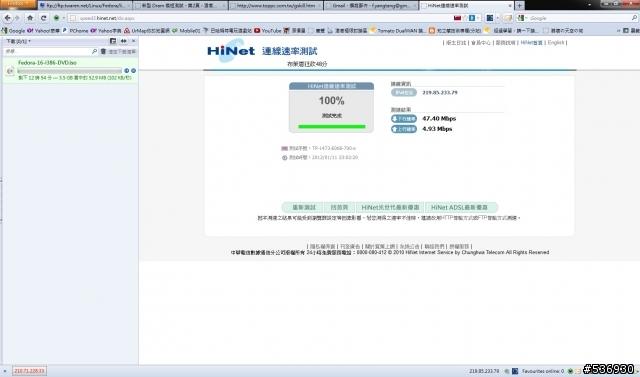
Task: Select the Fedora-16-i386-DVD.iso download entry
Action: click(70, 70)
